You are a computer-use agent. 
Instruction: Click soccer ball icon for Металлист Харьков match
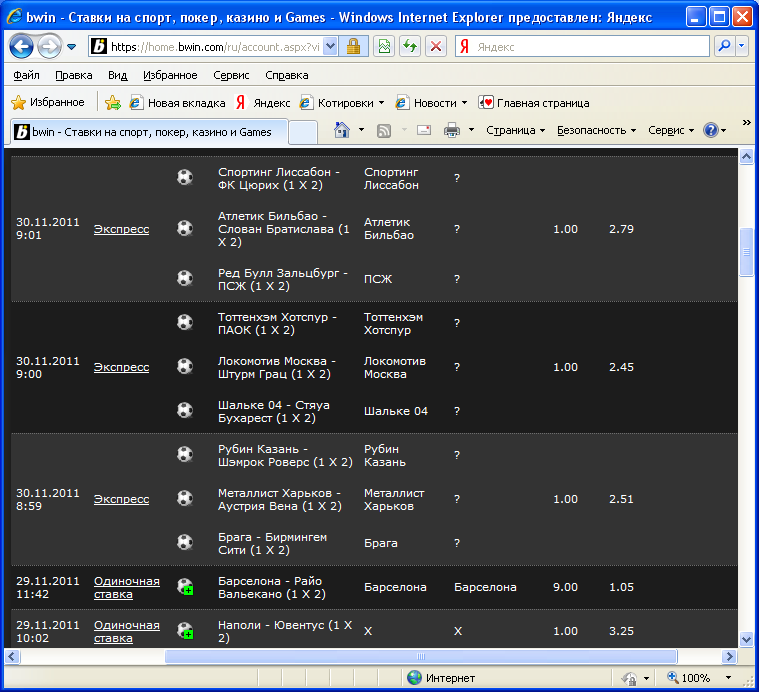point(185,498)
